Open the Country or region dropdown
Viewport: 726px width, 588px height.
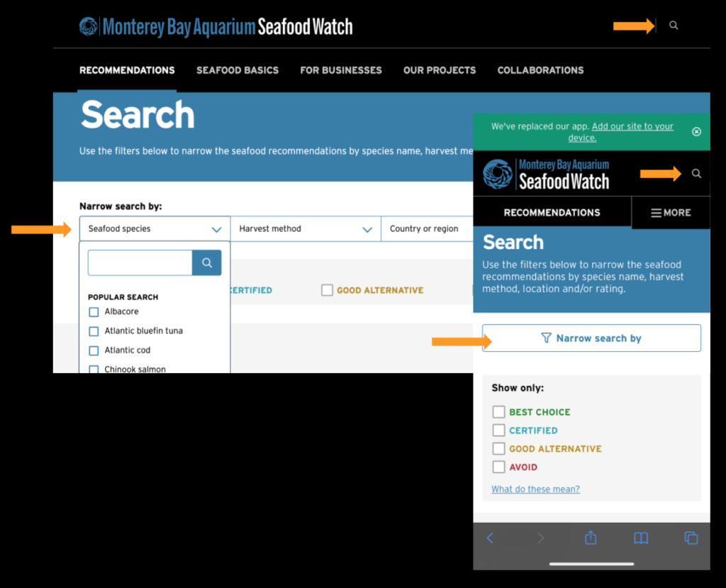[x=427, y=228]
